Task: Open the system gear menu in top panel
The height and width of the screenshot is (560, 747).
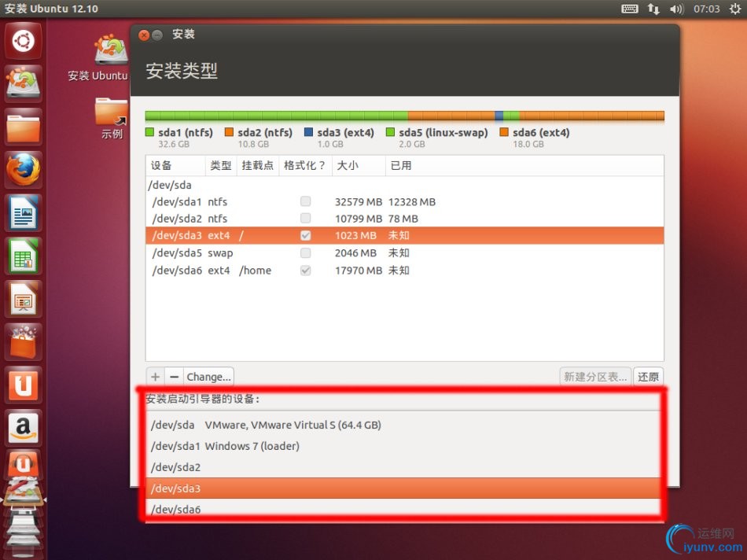Action: pyautogui.click(x=735, y=9)
